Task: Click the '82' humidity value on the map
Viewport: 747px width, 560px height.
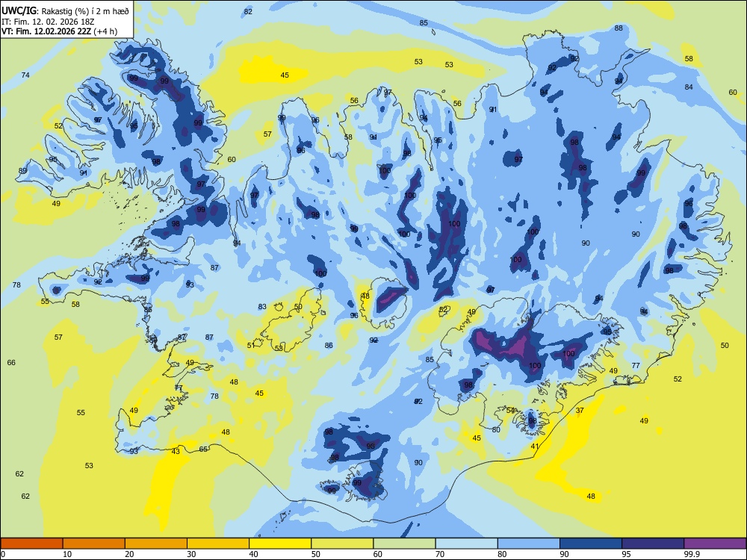Action: click(248, 12)
